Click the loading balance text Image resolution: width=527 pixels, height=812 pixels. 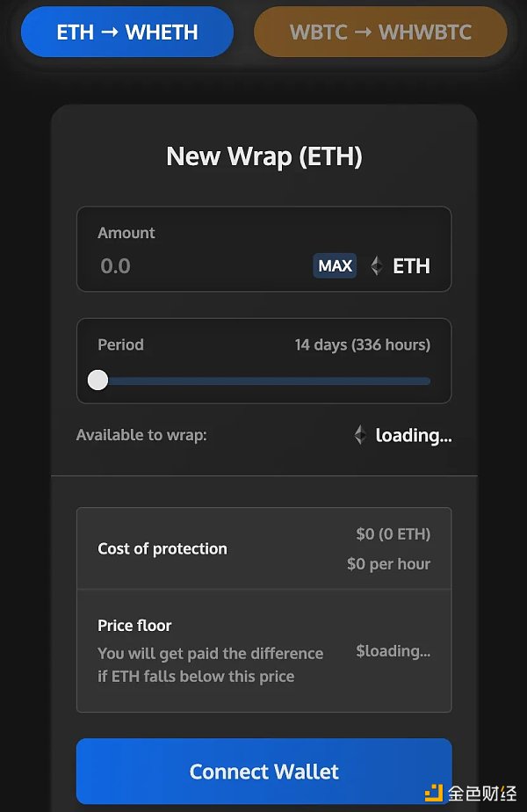pyautogui.click(x=413, y=435)
